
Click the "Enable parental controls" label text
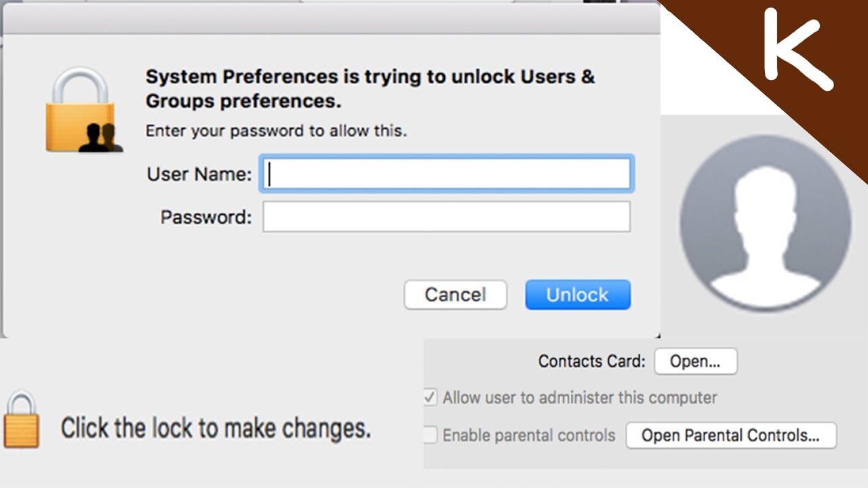(x=529, y=435)
